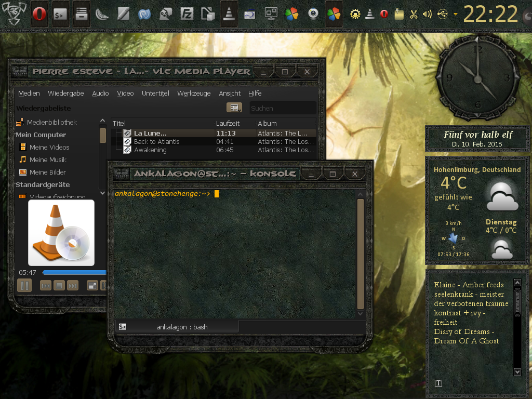
Task: Click the VLC window menu icon in titlebar
Action: point(19,72)
